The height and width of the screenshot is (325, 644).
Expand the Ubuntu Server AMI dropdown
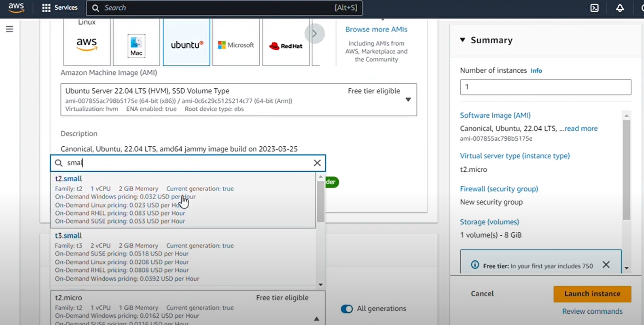click(x=408, y=99)
